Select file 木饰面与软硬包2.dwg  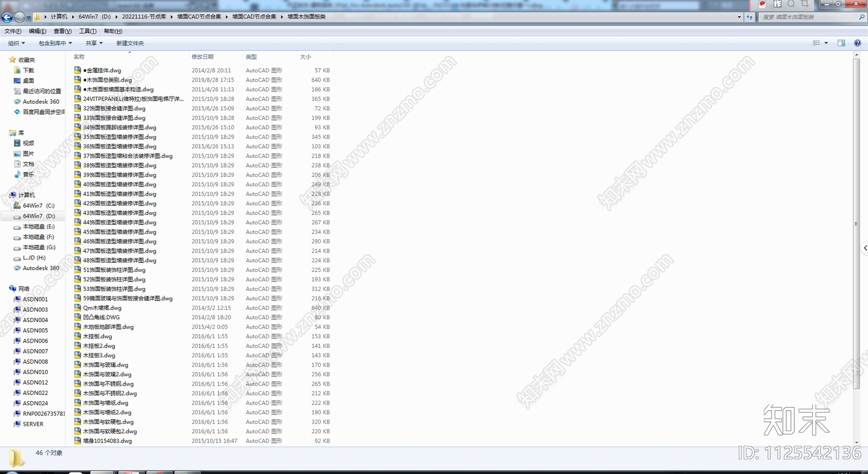110,431
